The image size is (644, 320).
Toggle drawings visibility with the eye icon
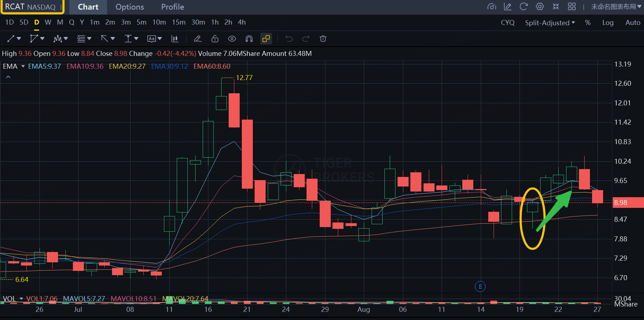point(232,39)
